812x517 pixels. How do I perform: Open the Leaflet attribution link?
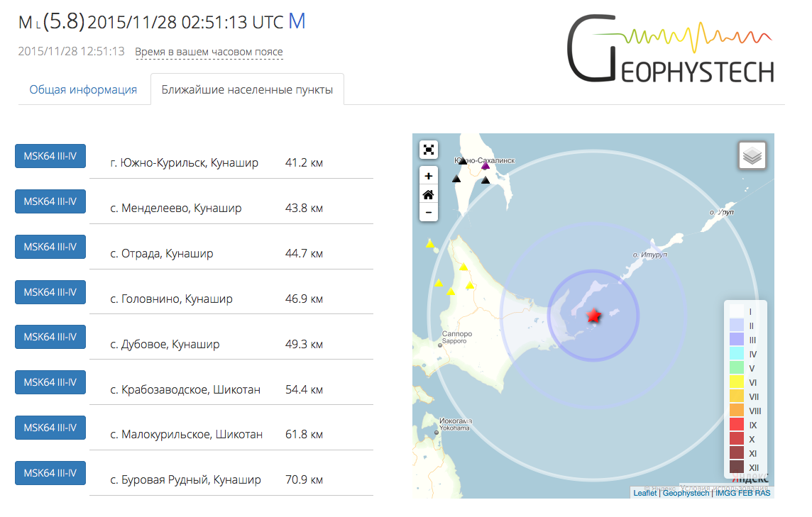pyautogui.click(x=644, y=493)
